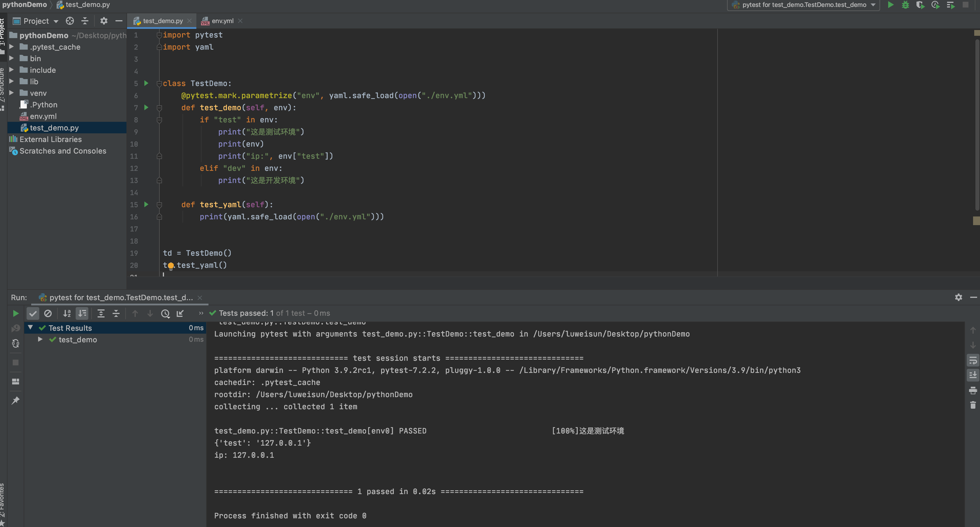Click the clear output trash icon
980x527 pixels.
tap(973, 405)
